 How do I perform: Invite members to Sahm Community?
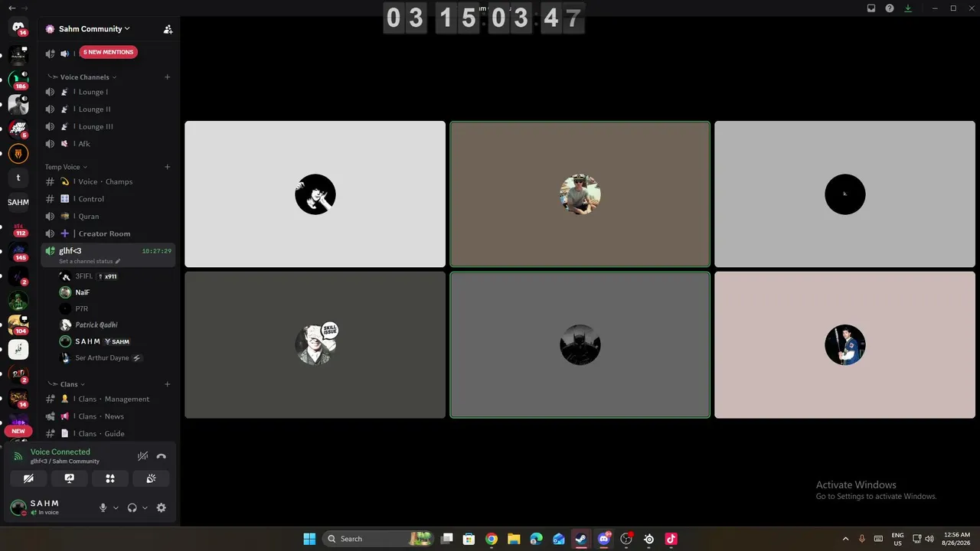[168, 29]
